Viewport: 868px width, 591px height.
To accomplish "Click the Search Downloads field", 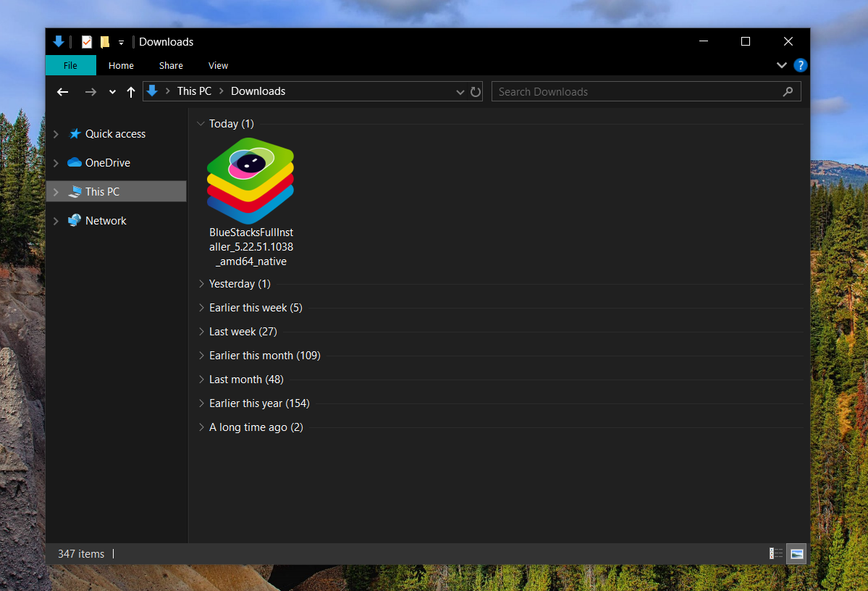I will tap(637, 92).
